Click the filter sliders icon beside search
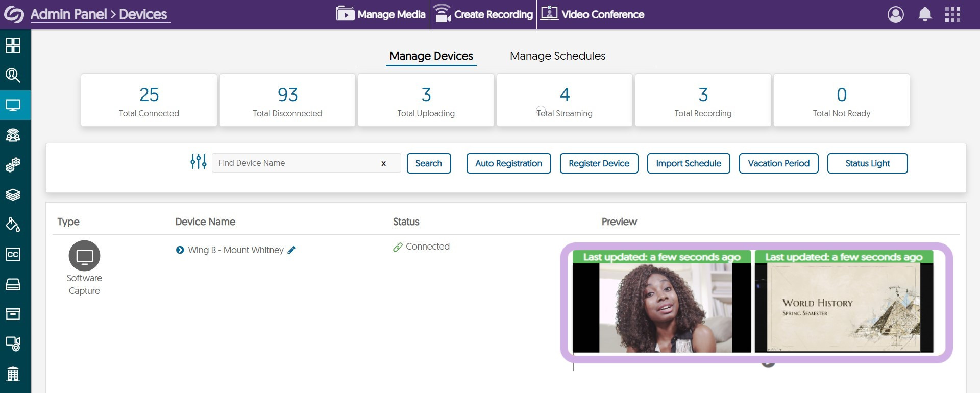The height and width of the screenshot is (393, 980). 198,162
